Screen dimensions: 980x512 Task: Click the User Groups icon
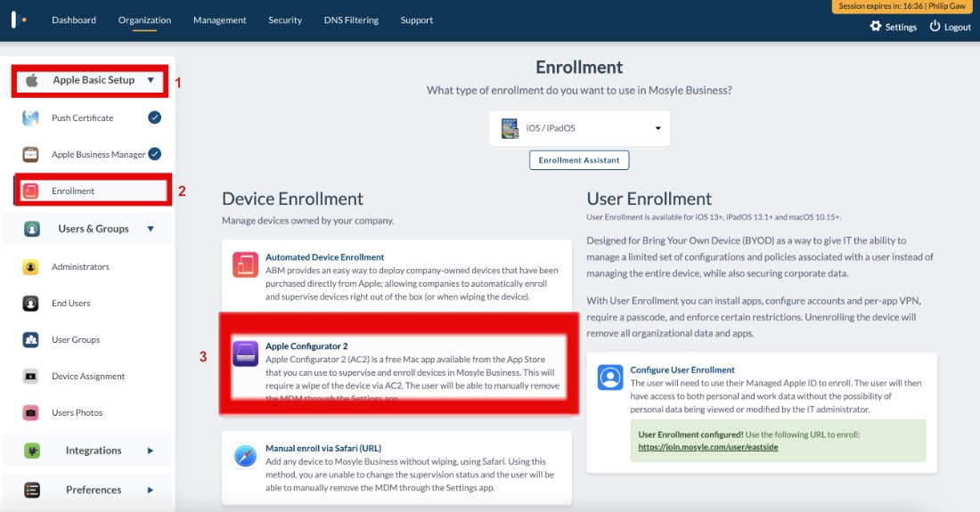pos(30,339)
